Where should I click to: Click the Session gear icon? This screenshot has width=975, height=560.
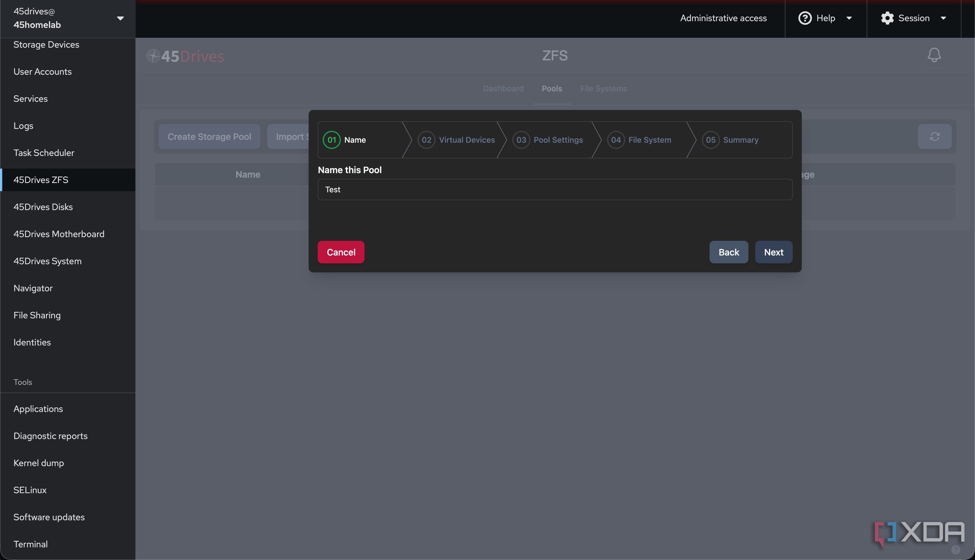887,18
